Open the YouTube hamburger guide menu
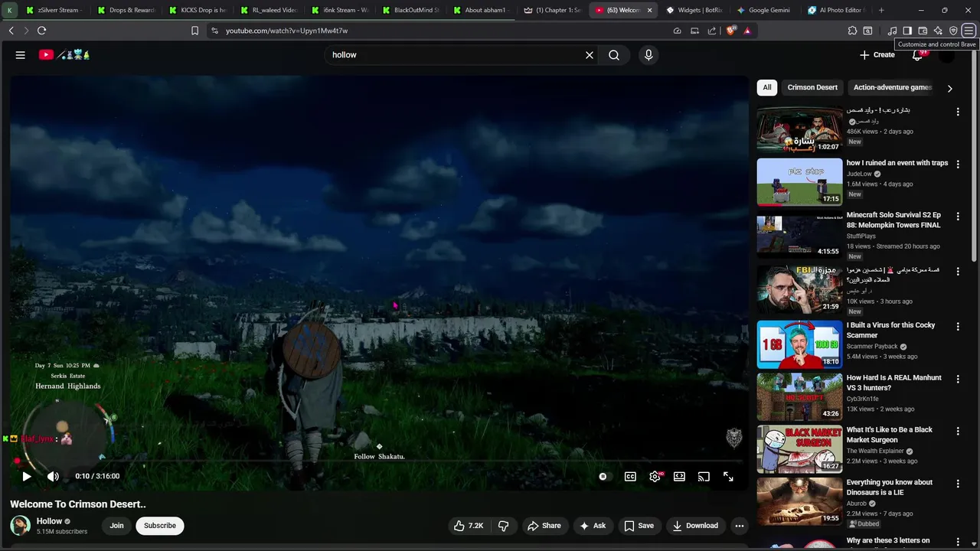The image size is (980, 551). click(x=21, y=55)
